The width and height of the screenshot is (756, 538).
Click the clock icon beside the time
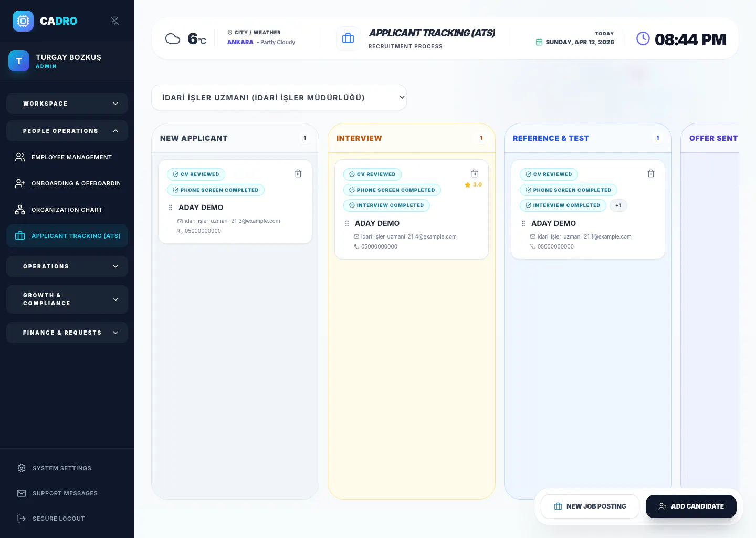click(643, 38)
